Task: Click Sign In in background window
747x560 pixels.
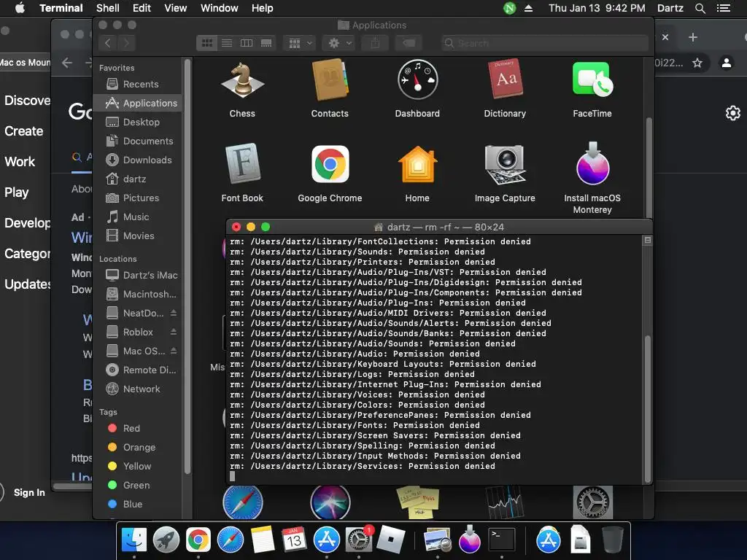Action: click(29, 493)
